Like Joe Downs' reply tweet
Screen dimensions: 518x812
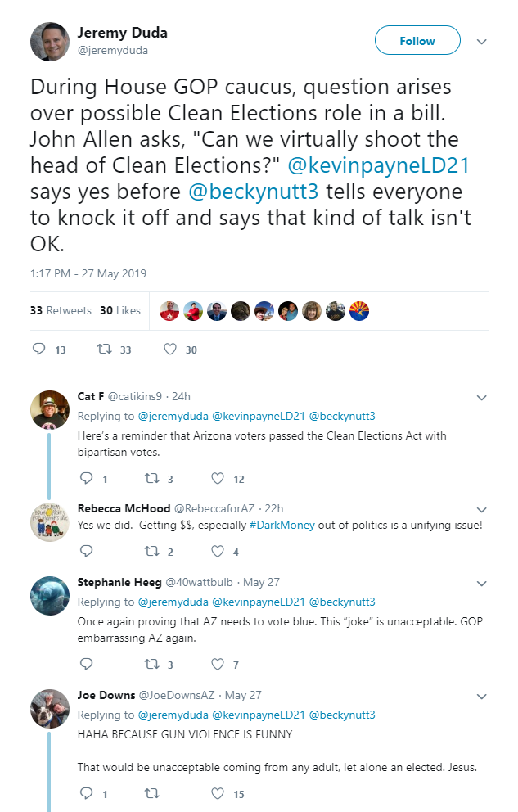(218, 793)
